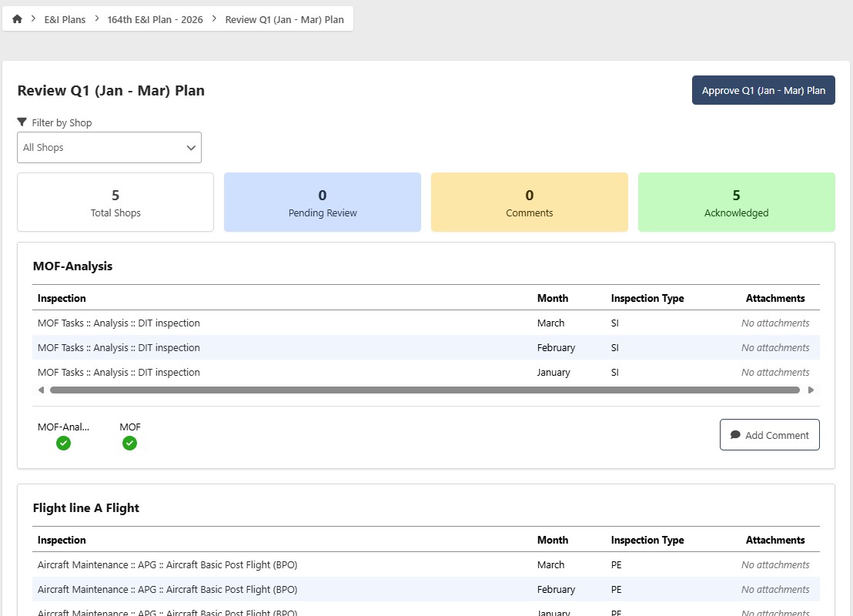Screen dimensions: 853x616
Task: Click the MOF-Analysis horizontal scrollbar
Action: coord(424,390)
